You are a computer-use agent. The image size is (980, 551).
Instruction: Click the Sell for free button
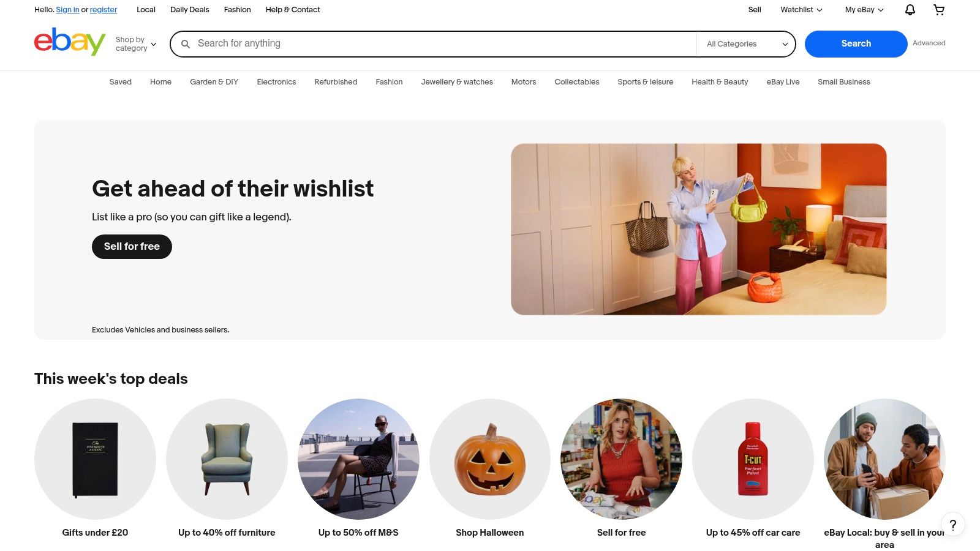click(x=132, y=247)
